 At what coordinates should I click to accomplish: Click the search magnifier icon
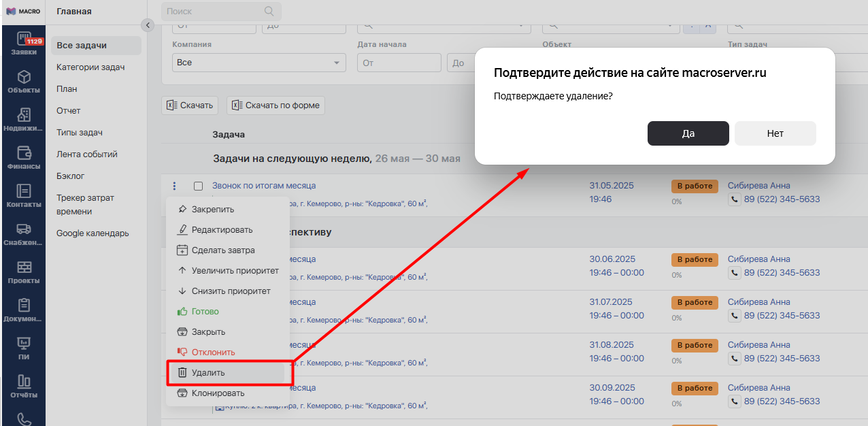(269, 11)
